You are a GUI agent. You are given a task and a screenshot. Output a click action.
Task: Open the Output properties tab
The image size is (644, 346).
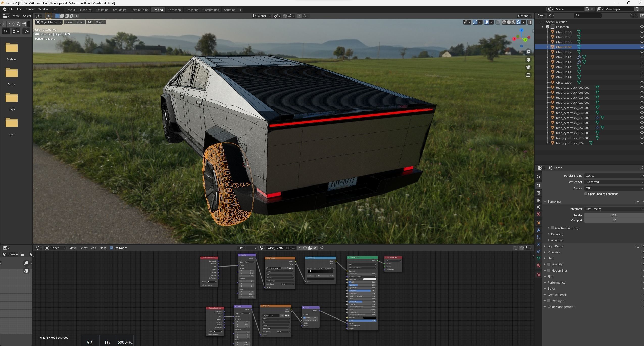538,193
